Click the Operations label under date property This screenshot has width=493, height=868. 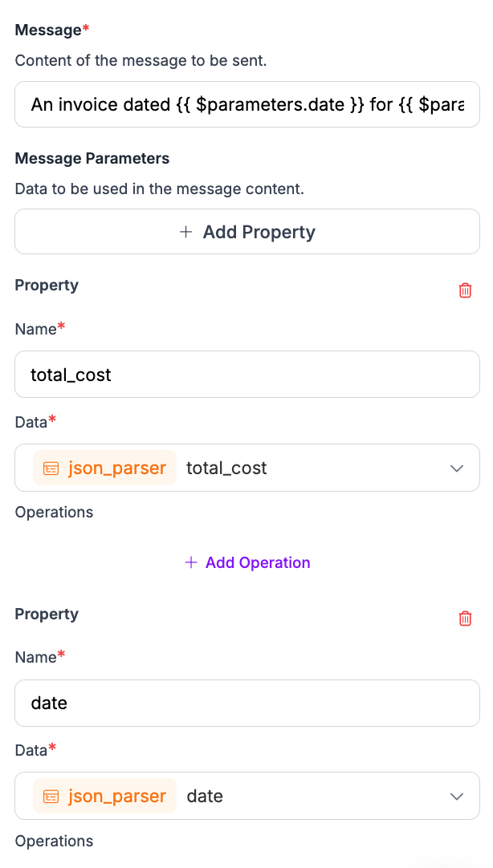click(54, 841)
